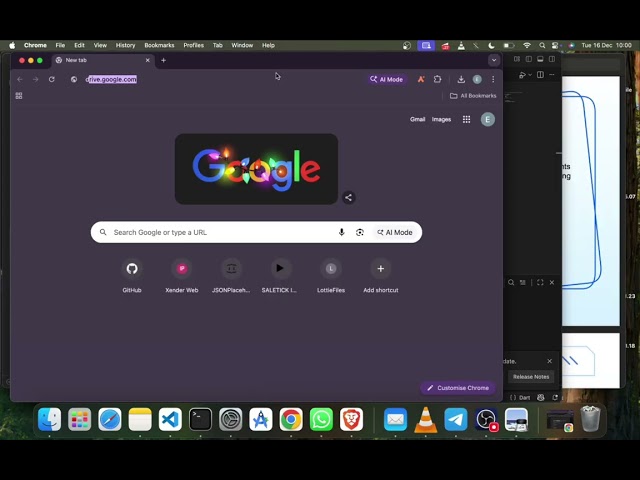Open the Images link
This screenshot has width=640, height=480.
(441, 119)
